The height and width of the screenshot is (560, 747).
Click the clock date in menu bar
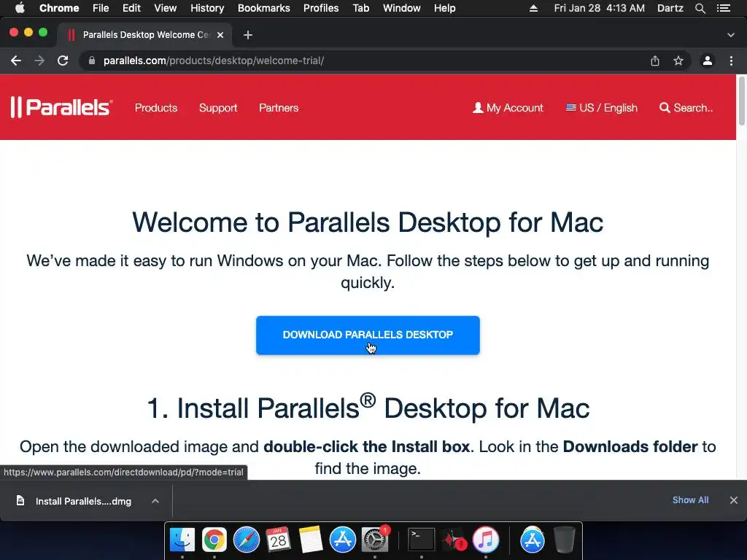click(x=600, y=8)
